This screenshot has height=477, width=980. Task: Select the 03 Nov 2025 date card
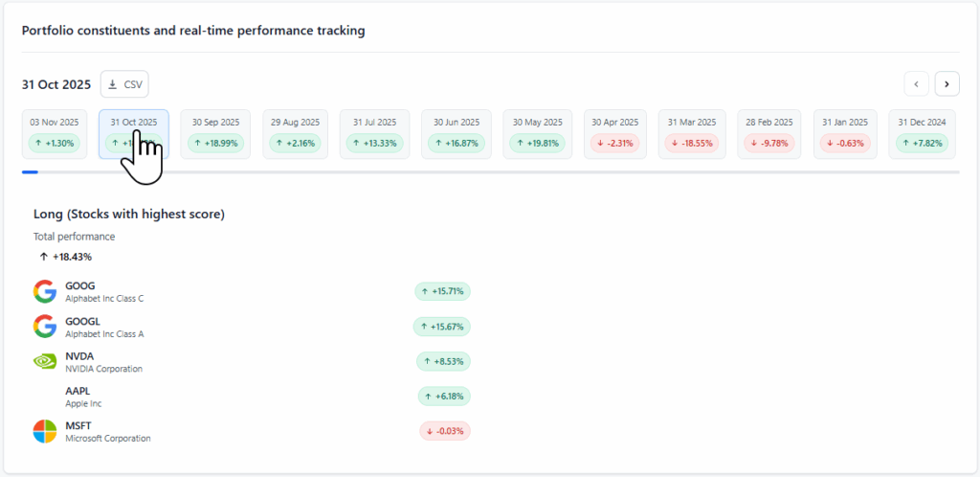[x=54, y=133]
